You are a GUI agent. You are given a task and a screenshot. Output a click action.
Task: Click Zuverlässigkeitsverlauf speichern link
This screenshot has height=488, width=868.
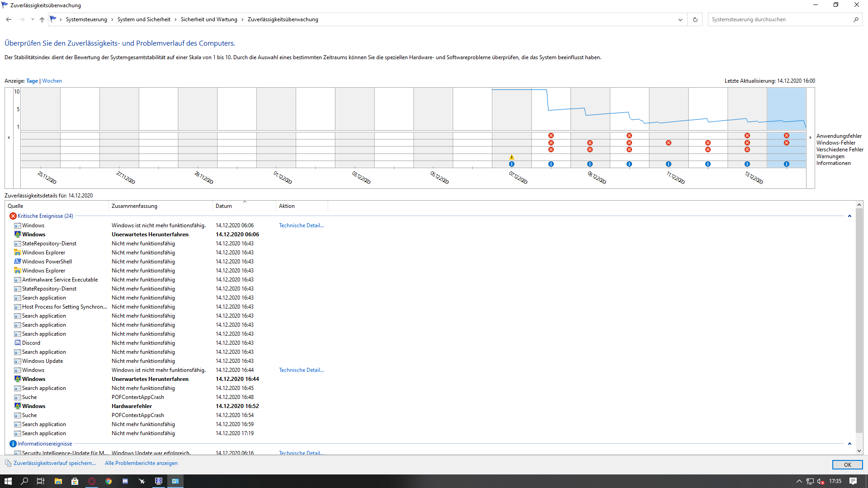click(54, 463)
